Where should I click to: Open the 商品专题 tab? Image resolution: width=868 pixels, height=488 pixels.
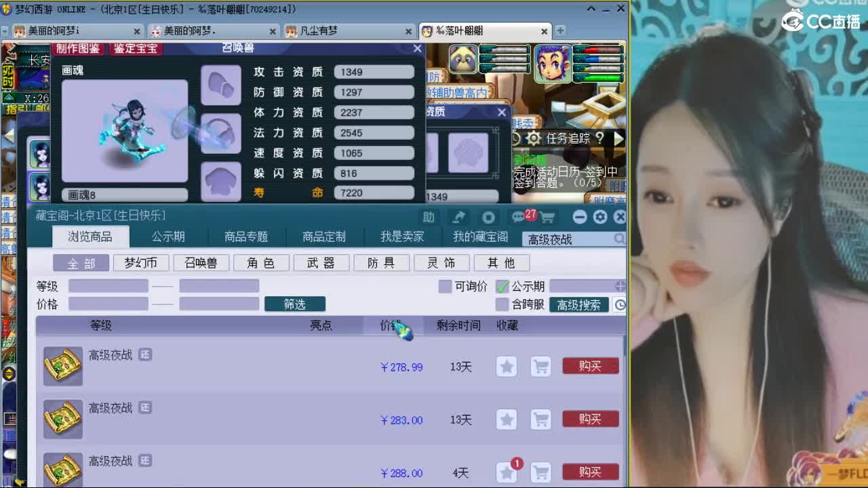(x=246, y=237)
